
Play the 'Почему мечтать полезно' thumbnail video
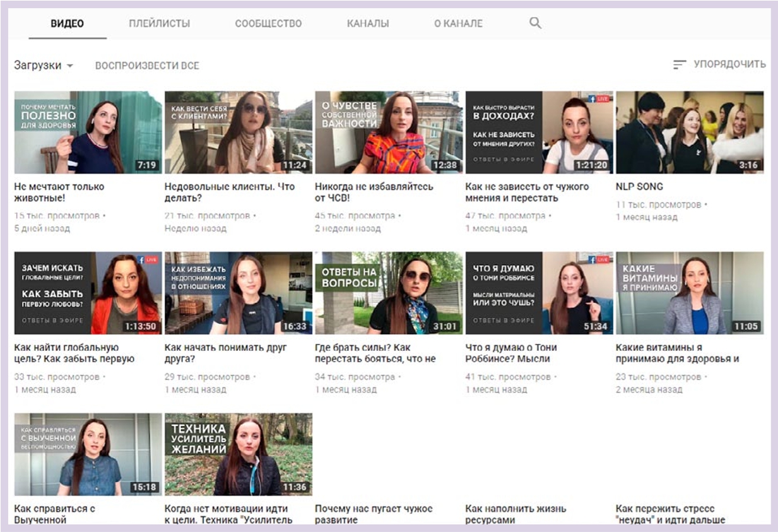click(x=88, y=132)
